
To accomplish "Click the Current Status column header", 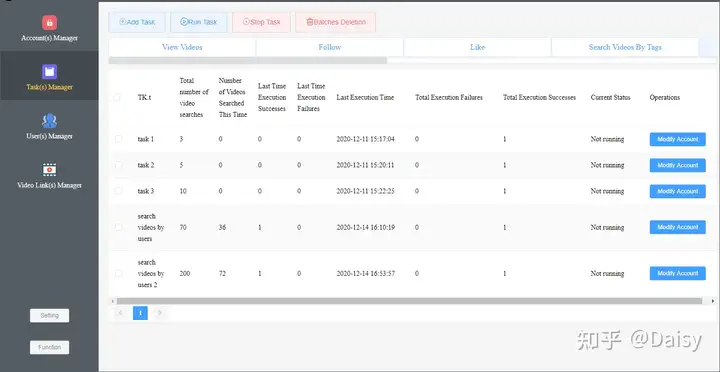I will pos(610,97).
